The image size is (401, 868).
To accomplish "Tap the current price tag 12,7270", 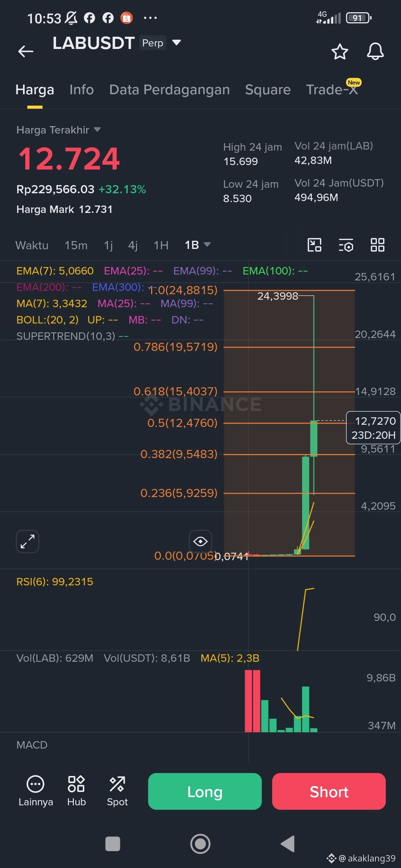I will (x=374, y=428).
